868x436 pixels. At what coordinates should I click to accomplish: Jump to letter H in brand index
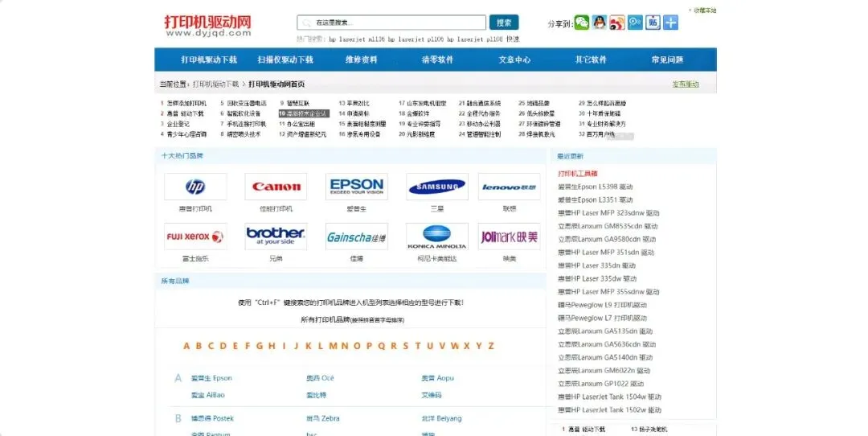272,346
